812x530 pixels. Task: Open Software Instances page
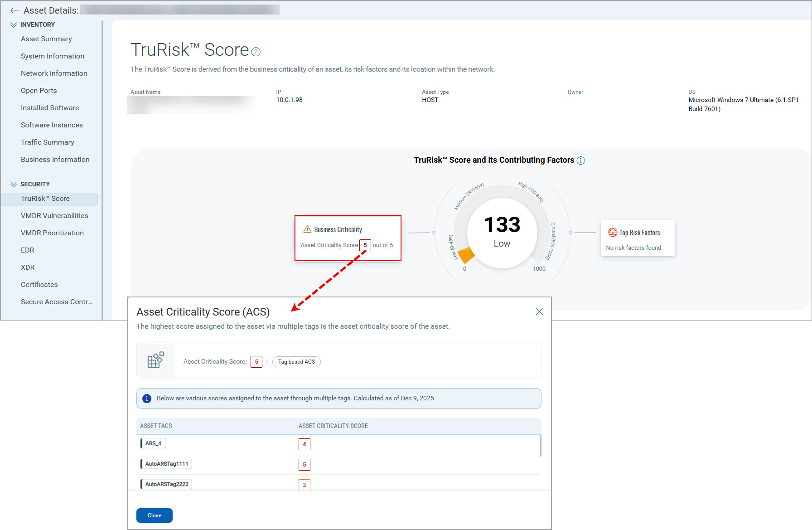52,125
